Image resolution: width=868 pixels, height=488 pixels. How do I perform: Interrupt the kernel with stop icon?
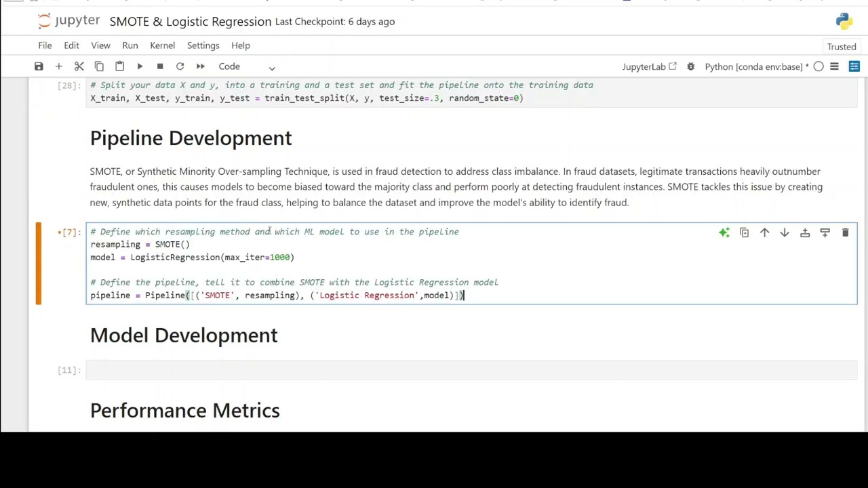[160, 66]
